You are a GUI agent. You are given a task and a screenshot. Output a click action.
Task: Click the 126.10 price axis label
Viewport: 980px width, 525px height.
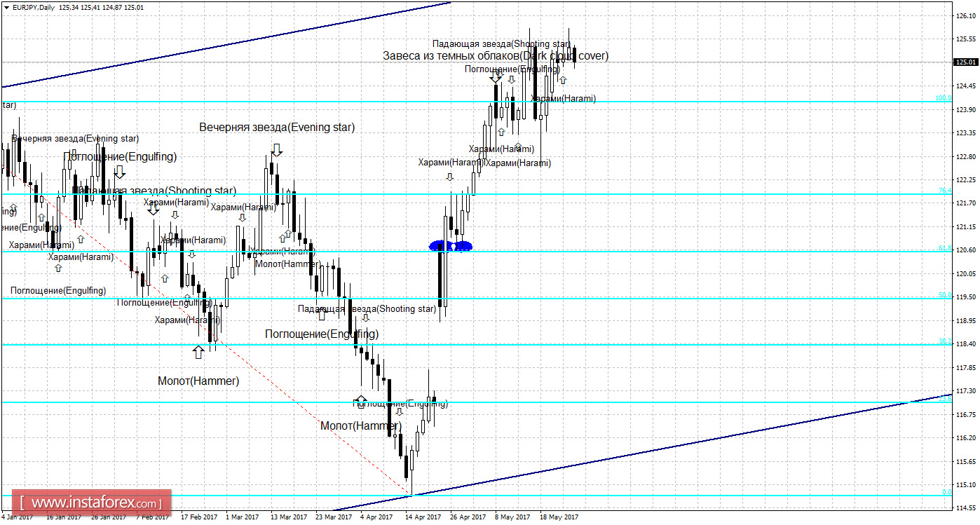tap(966, 15)
